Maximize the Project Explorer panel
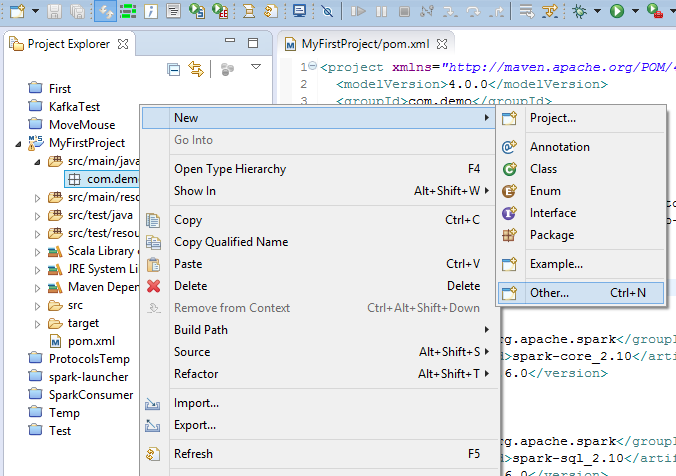 coord(253,43)
